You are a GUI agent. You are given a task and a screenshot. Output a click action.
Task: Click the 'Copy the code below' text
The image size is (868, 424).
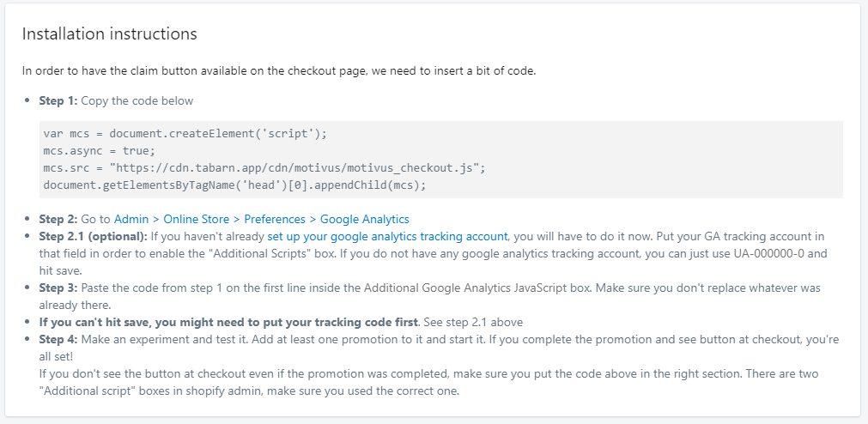click(x=137, y=100)
